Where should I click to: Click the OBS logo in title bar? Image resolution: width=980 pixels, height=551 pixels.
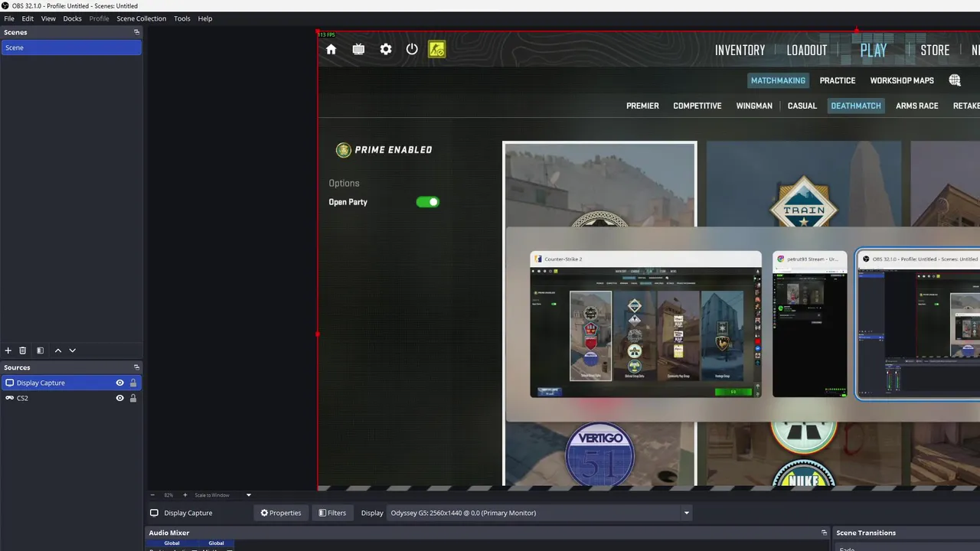pos(5,5)
